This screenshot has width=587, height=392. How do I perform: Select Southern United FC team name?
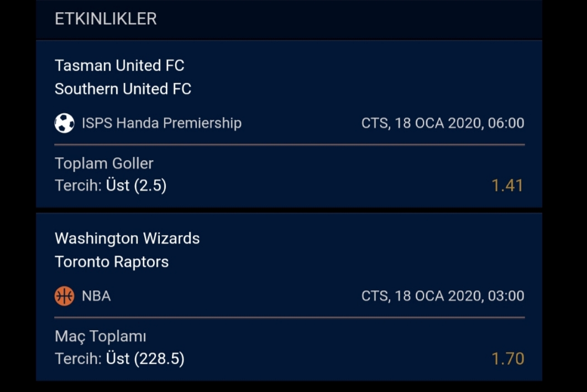pyautogui.click(x=123, y=89)
